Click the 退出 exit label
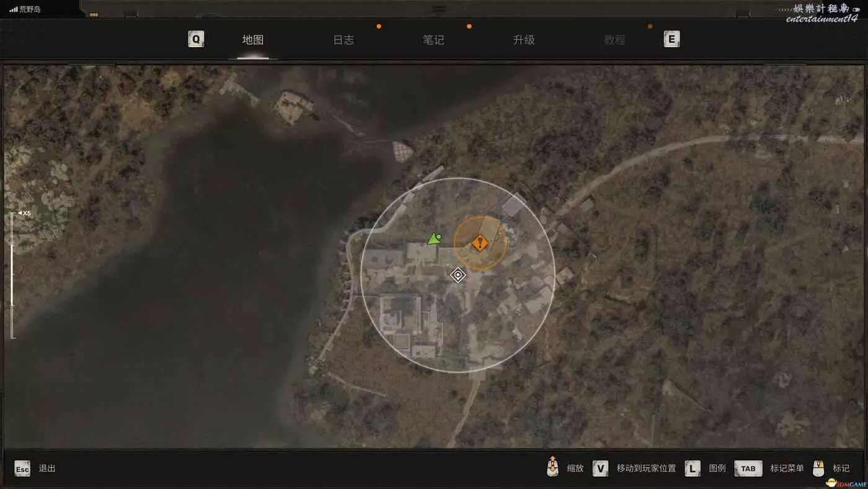This screenshot has width=868, height=489. pyautogui.click(x=47, y=469)
